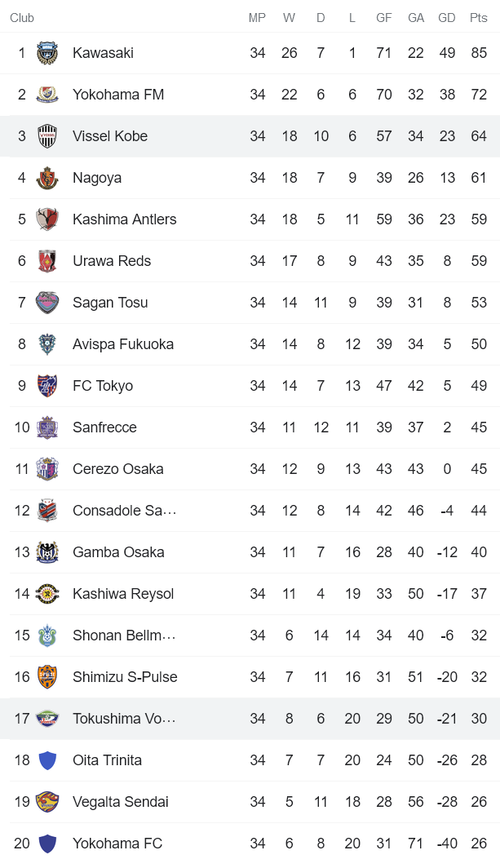Sort table by the Pts column
The image size is (500, 868).
(x=479, y=18)
